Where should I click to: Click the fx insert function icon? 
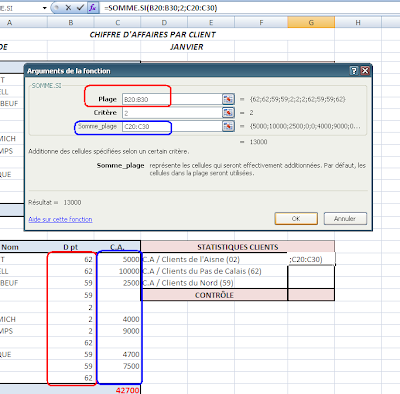[93, 8]
